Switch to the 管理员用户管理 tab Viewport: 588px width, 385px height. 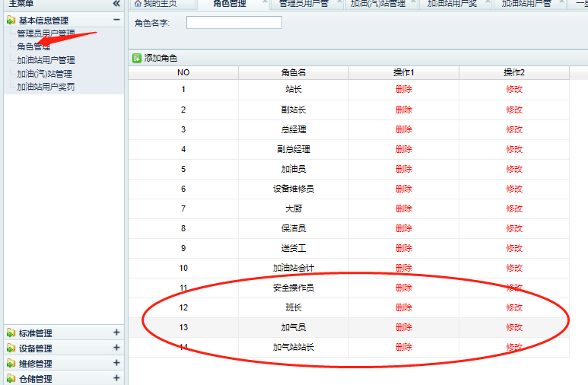click(303, 4)
